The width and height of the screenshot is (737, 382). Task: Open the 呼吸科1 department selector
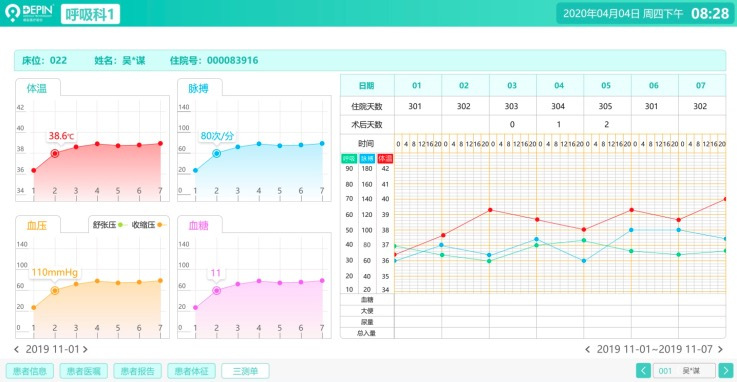[90, 14]
